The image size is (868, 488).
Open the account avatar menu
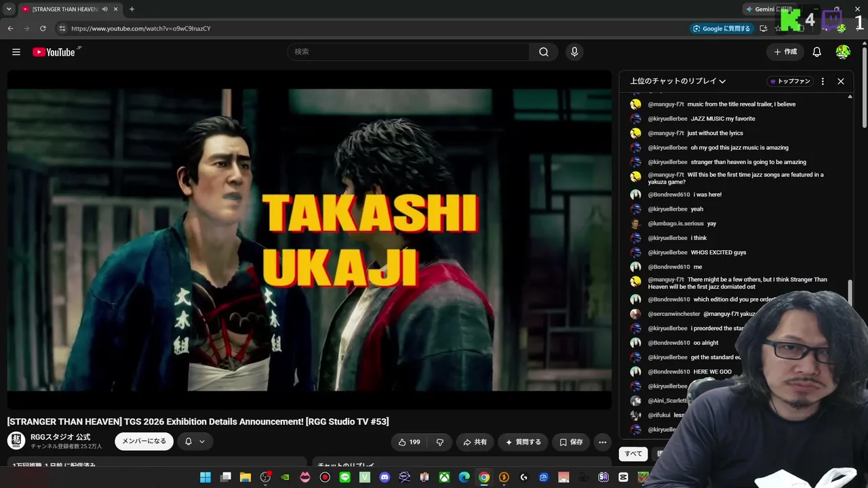tap(843, 52)
